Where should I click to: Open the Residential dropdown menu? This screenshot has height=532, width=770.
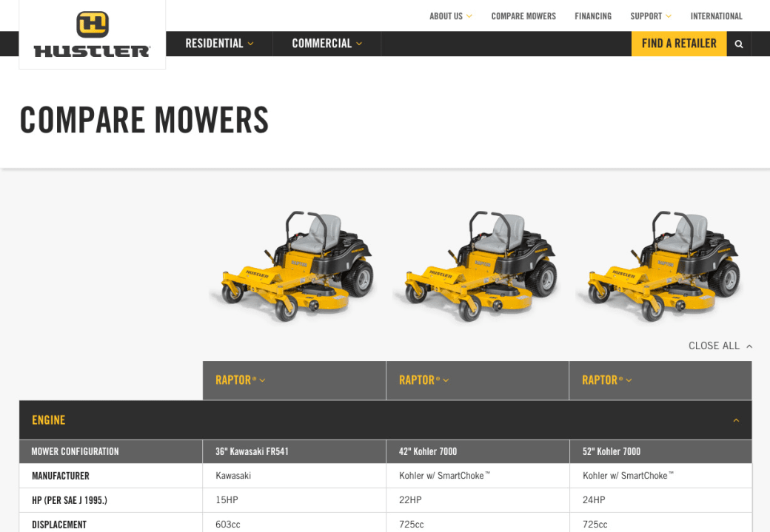tap(219, 44)
